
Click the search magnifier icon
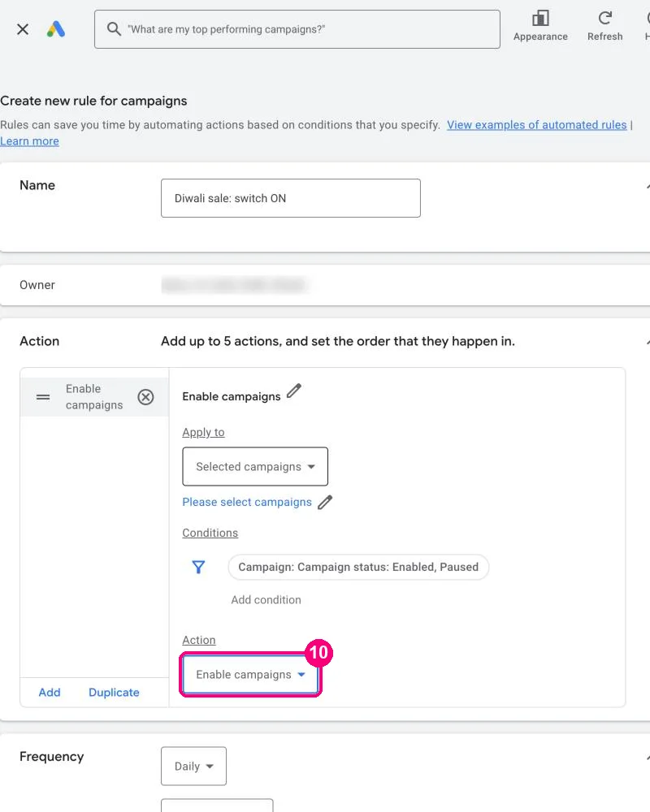point(114,29)
